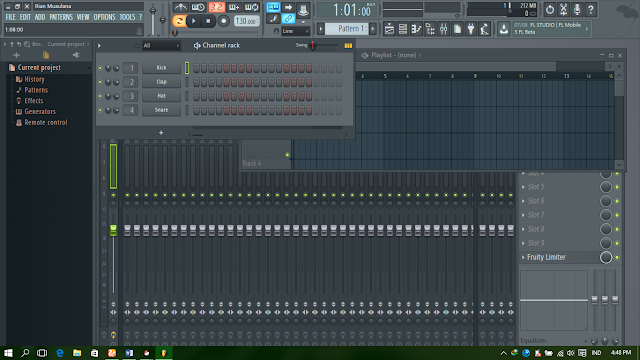Screen dimensions: 640x360
Task: Open Pattern 1 selector dropdown arrow
Action: click(321, 29)
